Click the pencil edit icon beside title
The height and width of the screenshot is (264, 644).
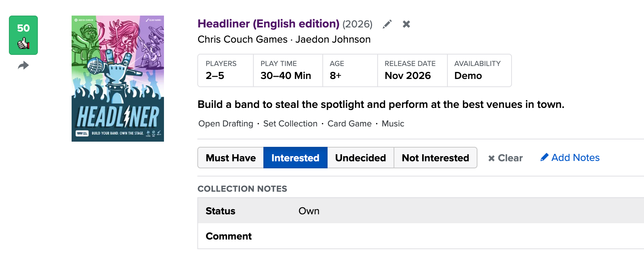[x=387, y=24]
